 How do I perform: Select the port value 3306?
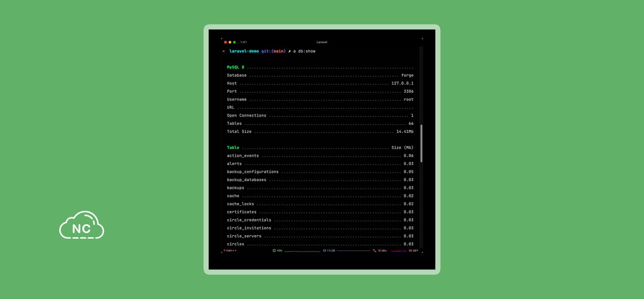point(409,91)
